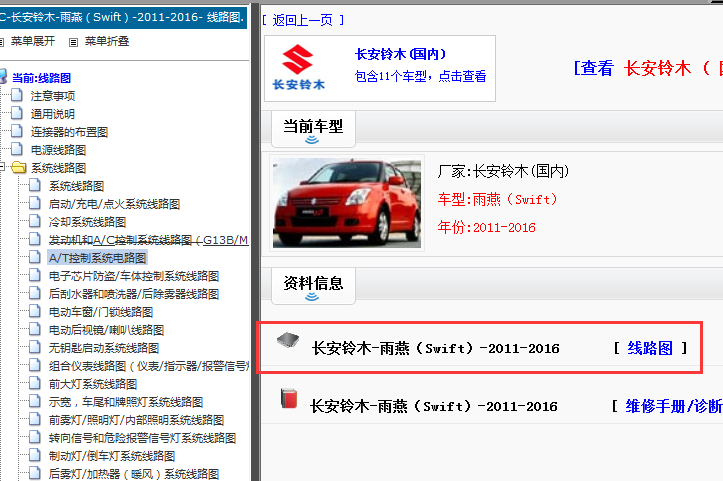Click the 当前:线路图 root node icon
The height and width of the screenshot is (481, 723).
3,77
